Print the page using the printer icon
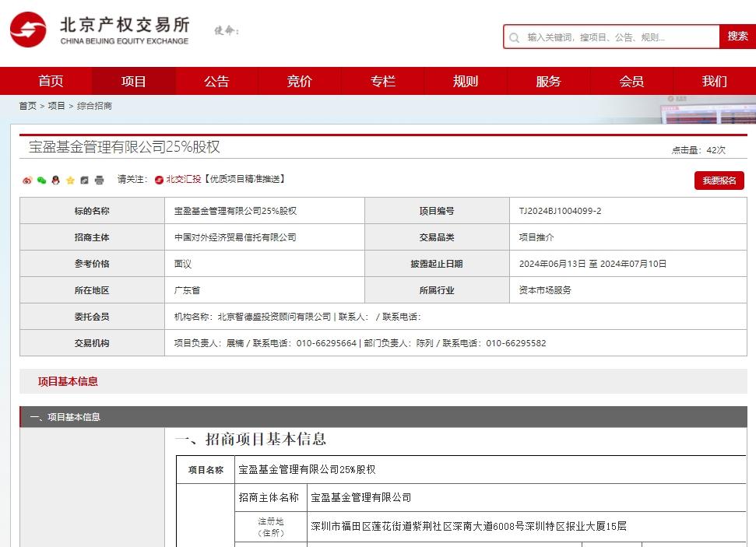Screen dimensions: 756x547 click(97, 180)
